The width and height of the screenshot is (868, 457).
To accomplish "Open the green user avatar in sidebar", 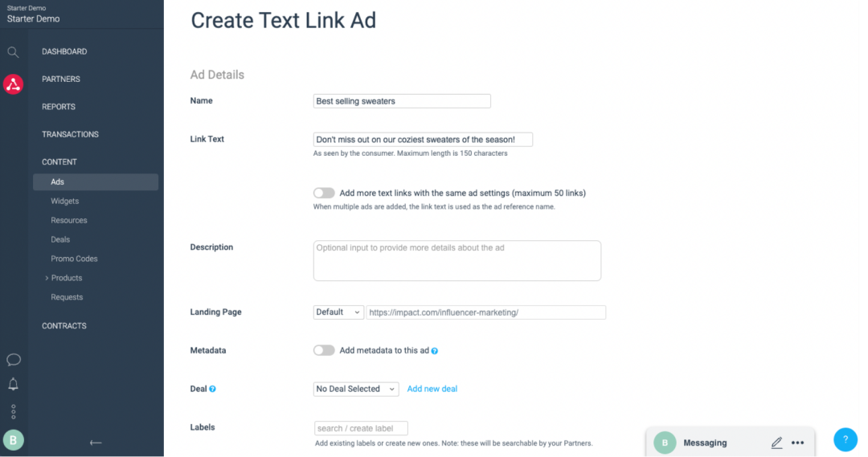I will click(x=14, y=440).
